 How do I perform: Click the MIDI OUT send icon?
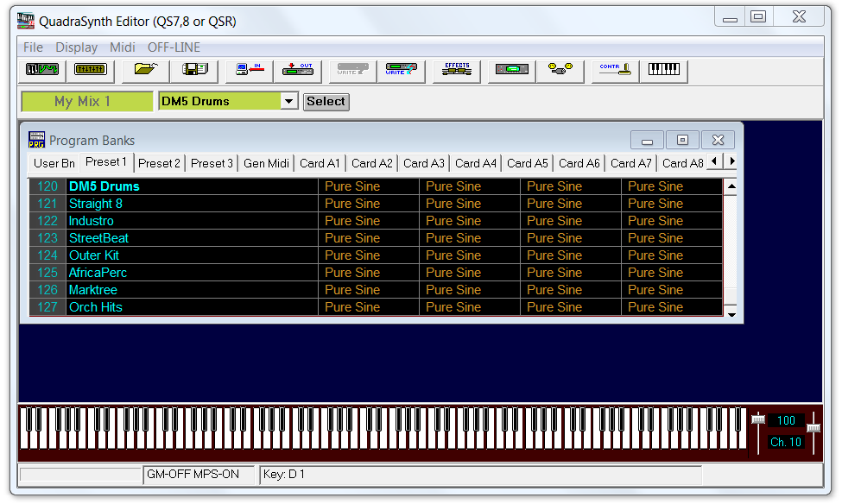tap(298, 70)
